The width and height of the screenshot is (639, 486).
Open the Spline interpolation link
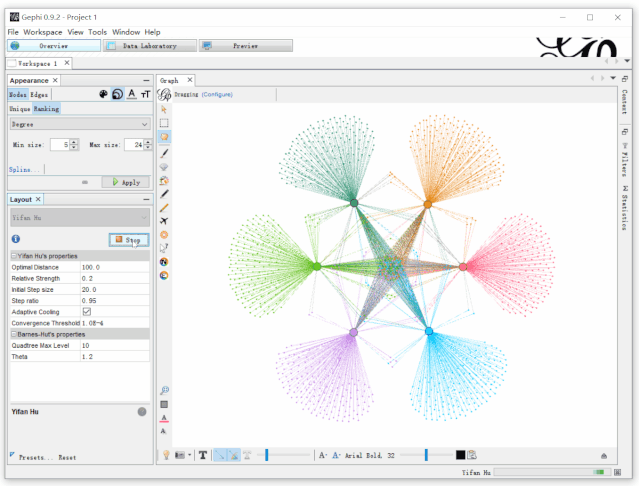(x=24, y=169)
